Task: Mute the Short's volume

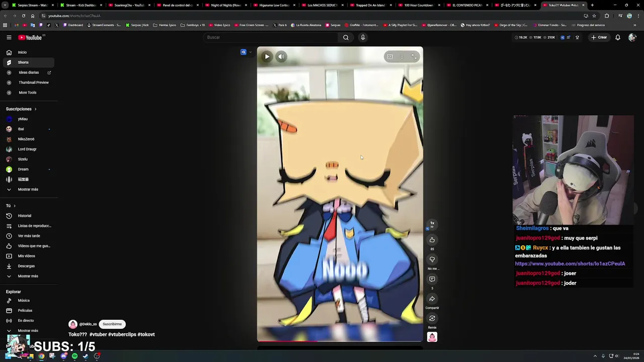Action: point(281,57)
